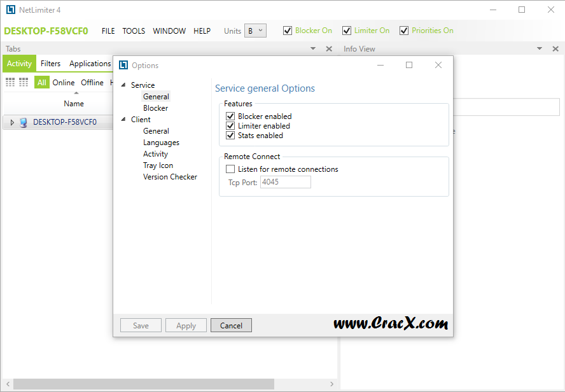This screenshot has width=565, height=392.
Task: Click the DESKTOP-F58VCF0 computer icon
Action: tap(24, 122)
